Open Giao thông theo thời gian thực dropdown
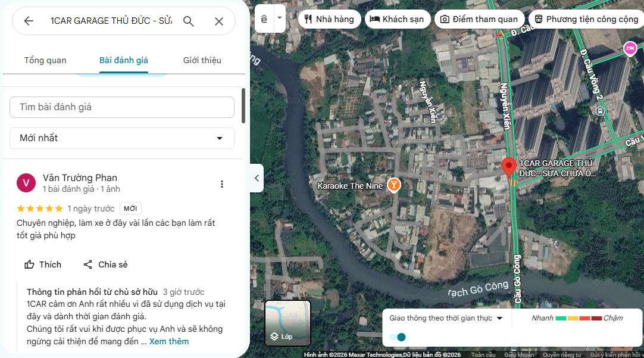This screenshot has height=358, width=644. click(x=446, y=318)
